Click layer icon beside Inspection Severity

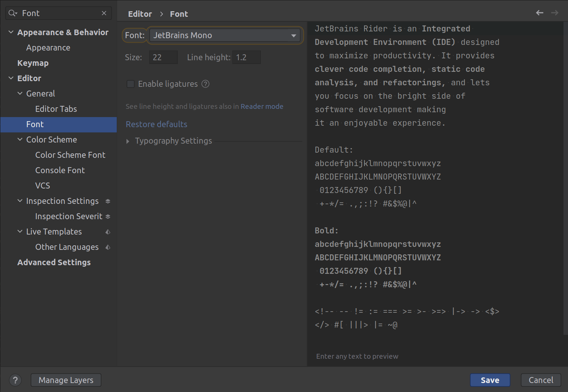[x=108, y=217]
